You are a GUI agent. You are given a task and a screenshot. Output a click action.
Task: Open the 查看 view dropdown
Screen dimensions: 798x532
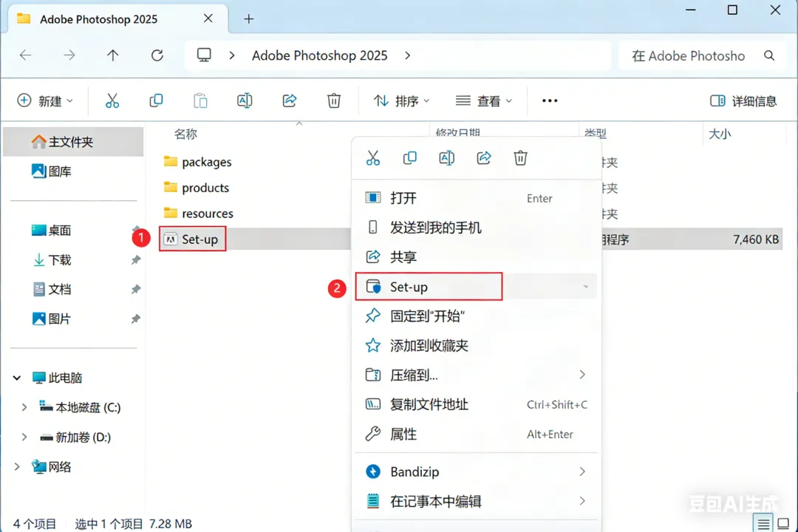pos(483,100)
